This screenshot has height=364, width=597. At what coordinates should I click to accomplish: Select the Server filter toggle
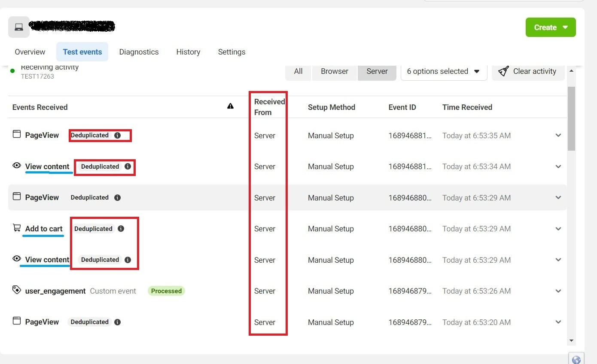[x=377, y=72]
